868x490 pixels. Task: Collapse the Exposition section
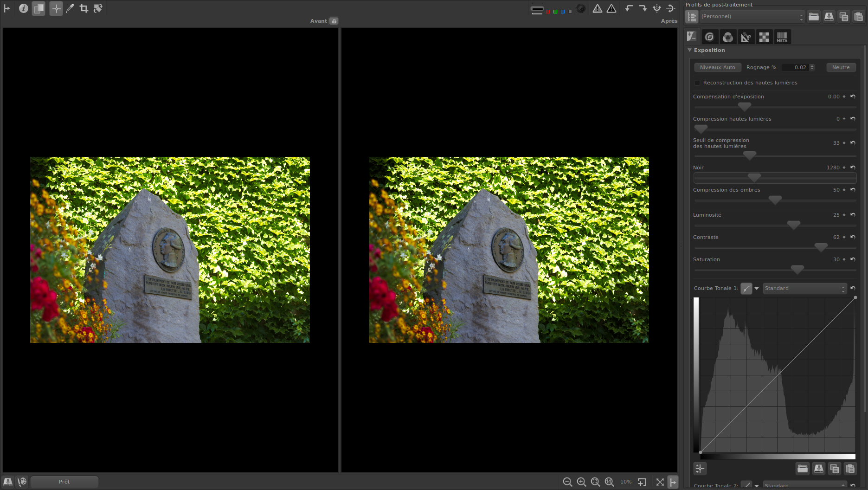(689, 50)
